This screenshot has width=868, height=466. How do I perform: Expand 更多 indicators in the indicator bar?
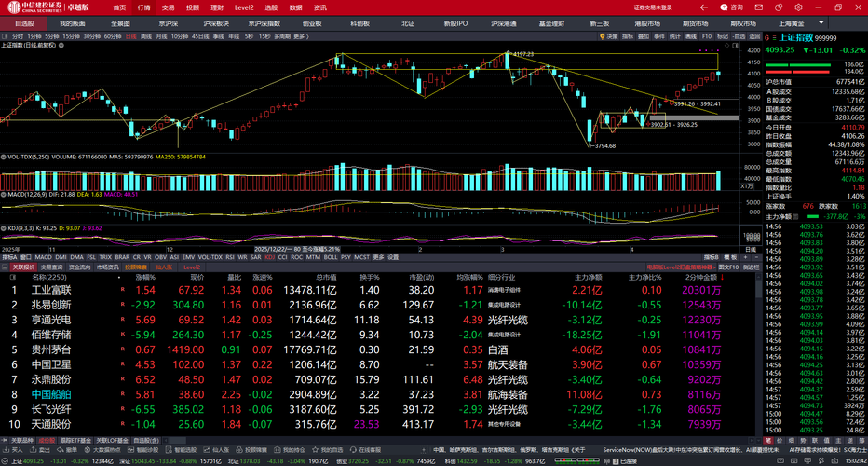point(378,257)
